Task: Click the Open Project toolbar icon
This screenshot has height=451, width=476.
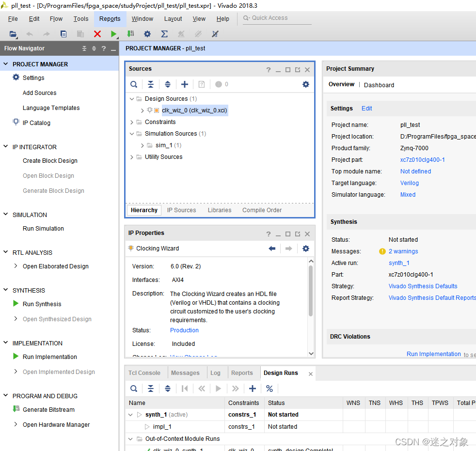Action: [x=13, y=34]
